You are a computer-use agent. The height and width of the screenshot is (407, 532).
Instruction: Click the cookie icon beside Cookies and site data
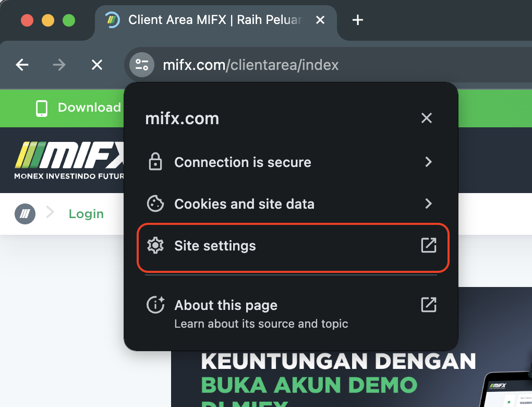pyautogui.click(x=155, y=203)
